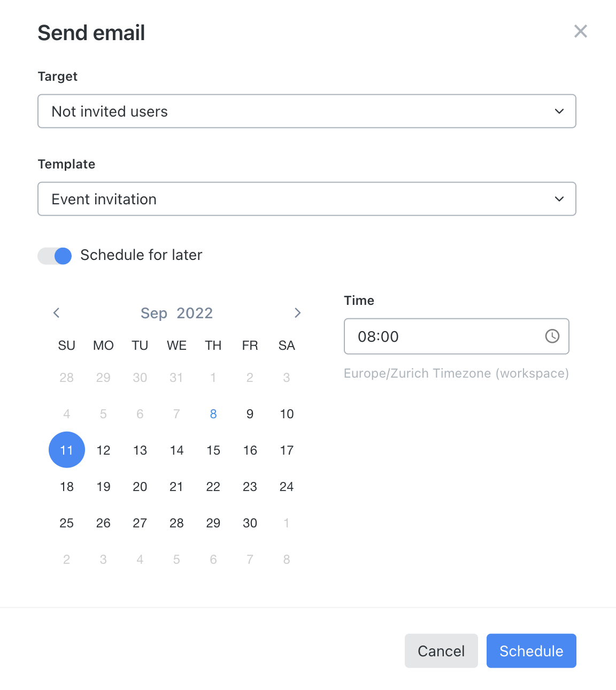Choose today's date, the 8th
The image size is (616, 690).
click(x=213, y=414)
